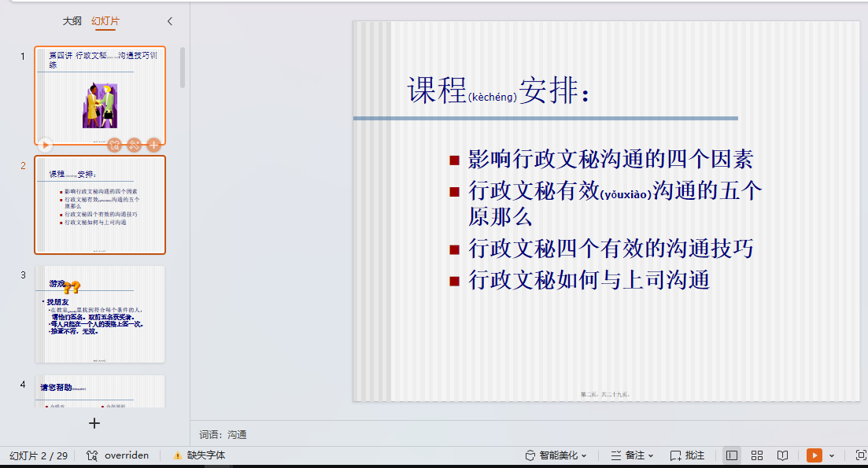This screenshot has width=868, height=468.
Task: Expand the 备注 dropdown arrow
Action: click(x=651, y=456)
